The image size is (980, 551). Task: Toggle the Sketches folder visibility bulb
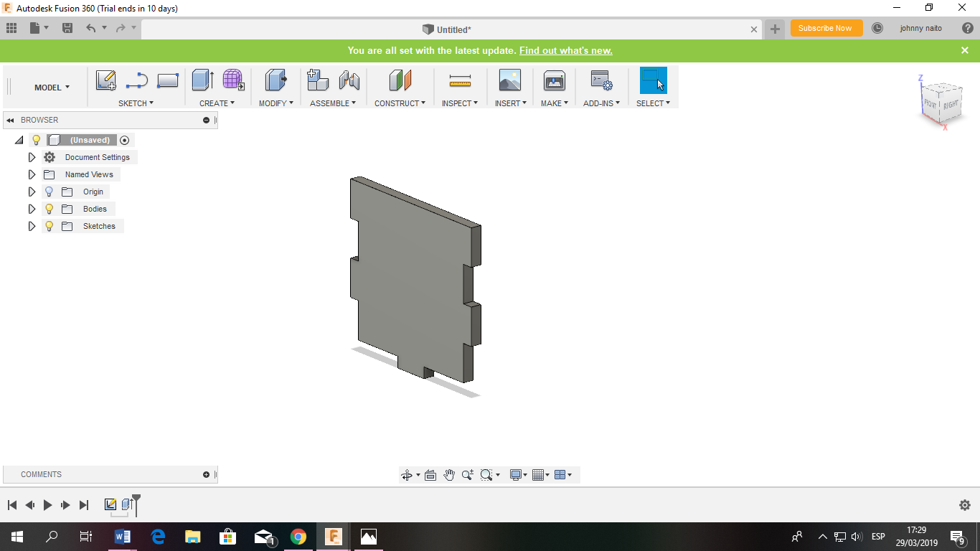pos(49,226)
